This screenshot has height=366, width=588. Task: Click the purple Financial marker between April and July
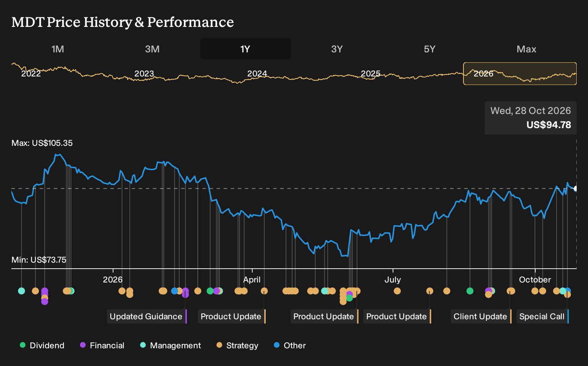tap(350, 294)
